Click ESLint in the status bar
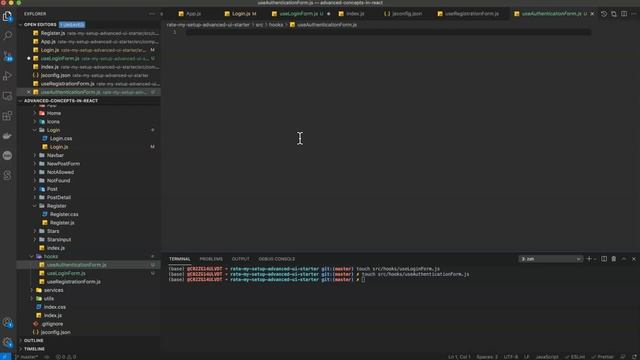Image resolution: width=640 pixels, height=360 pixels. click(x=575, y=357)
